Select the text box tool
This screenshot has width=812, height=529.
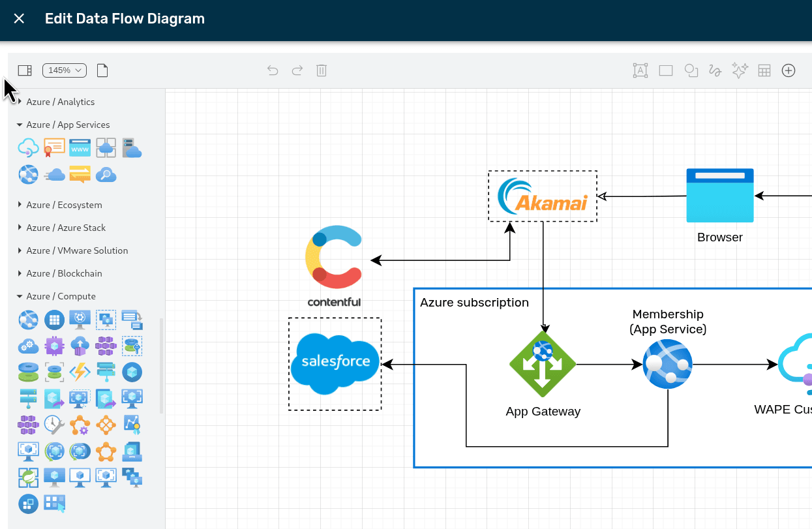point(640,70)
